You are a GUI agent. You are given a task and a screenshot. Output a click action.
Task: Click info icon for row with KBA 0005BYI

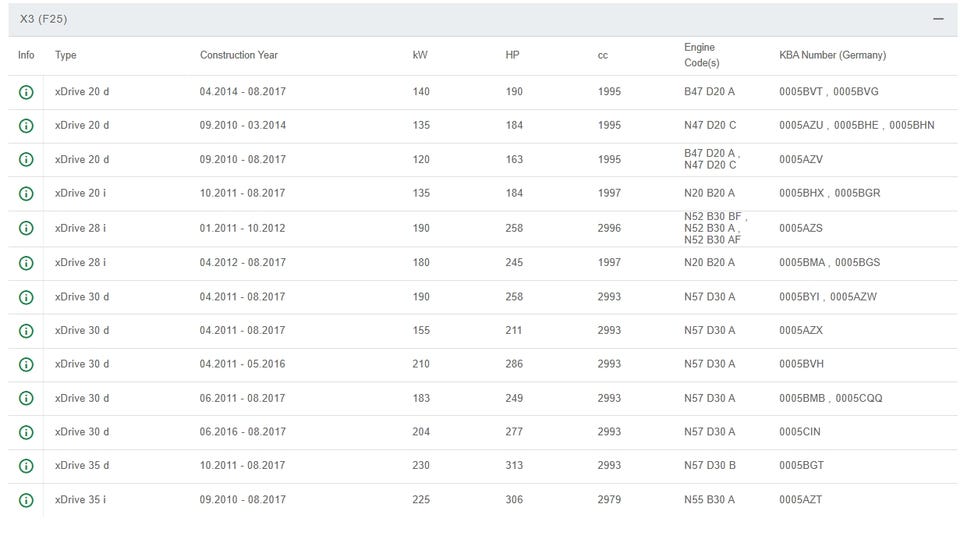tap(26, 298)
